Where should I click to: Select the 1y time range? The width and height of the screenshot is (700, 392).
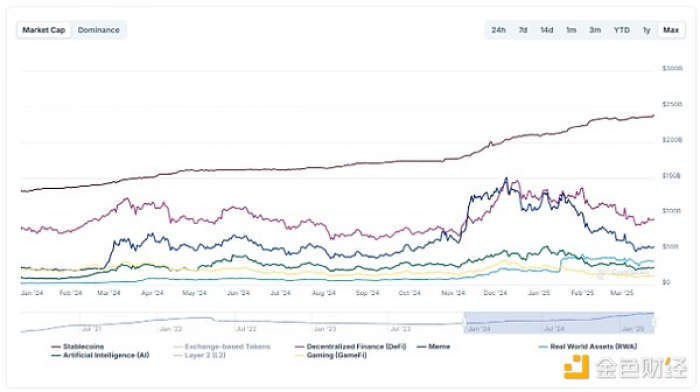646,30
